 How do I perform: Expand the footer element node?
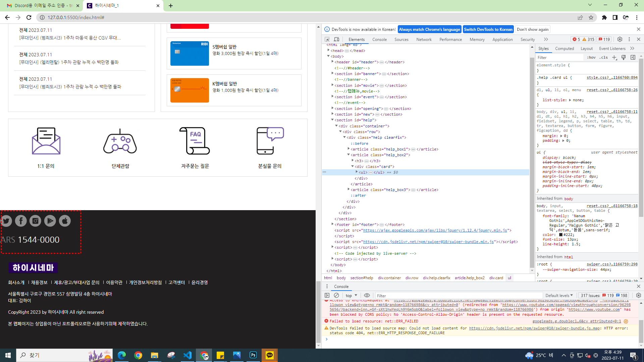pos(332,225)
